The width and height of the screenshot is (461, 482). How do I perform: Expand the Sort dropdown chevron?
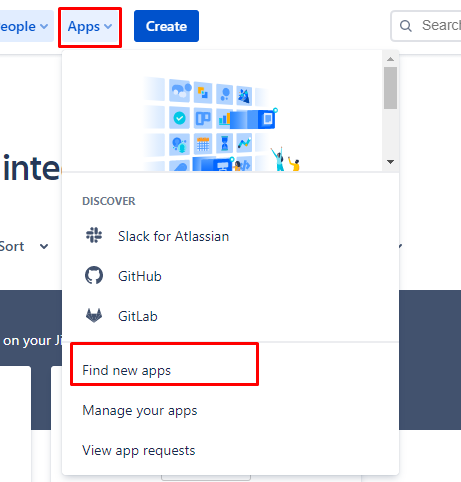click(x=44, y=247)
